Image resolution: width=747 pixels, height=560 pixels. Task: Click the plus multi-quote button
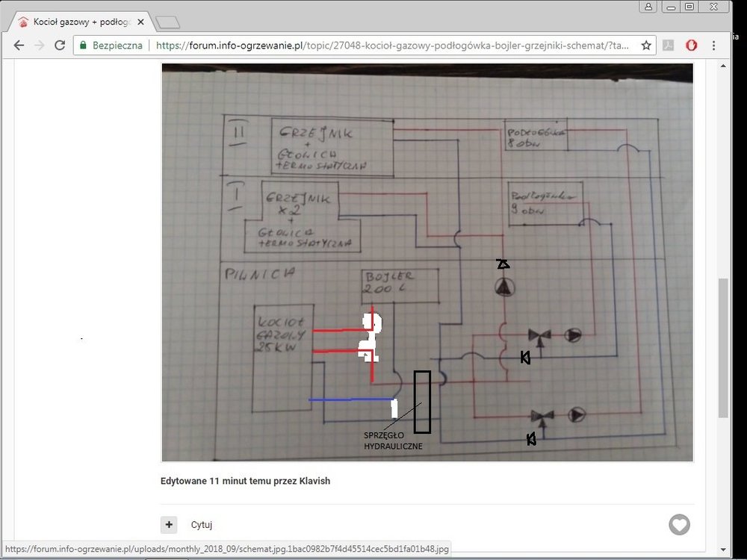point(169,525)
